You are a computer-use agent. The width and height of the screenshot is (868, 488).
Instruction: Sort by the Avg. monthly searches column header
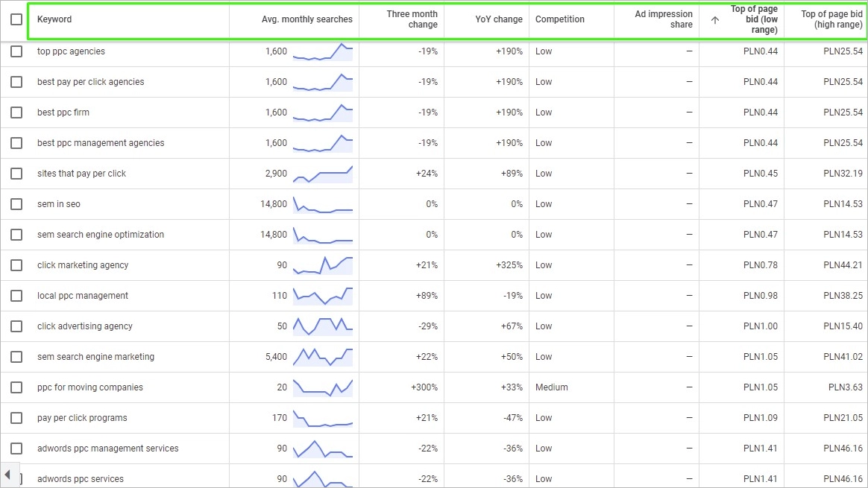tap(306, 19)
